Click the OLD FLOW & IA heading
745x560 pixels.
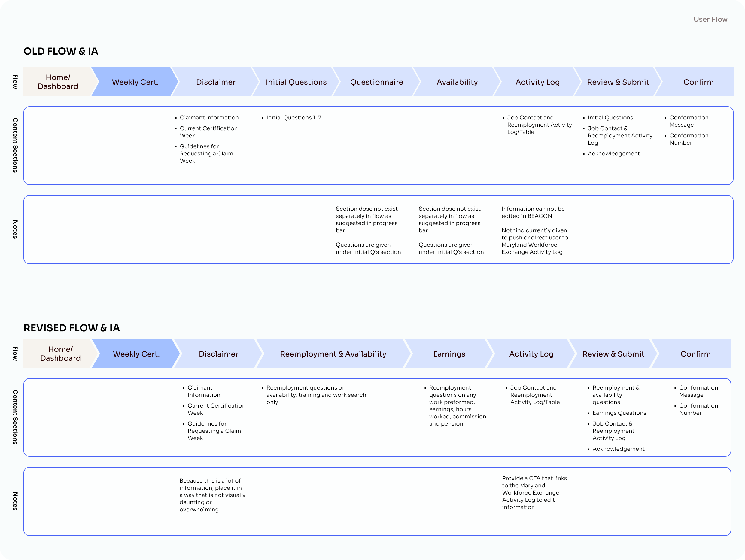click(61, 51)
